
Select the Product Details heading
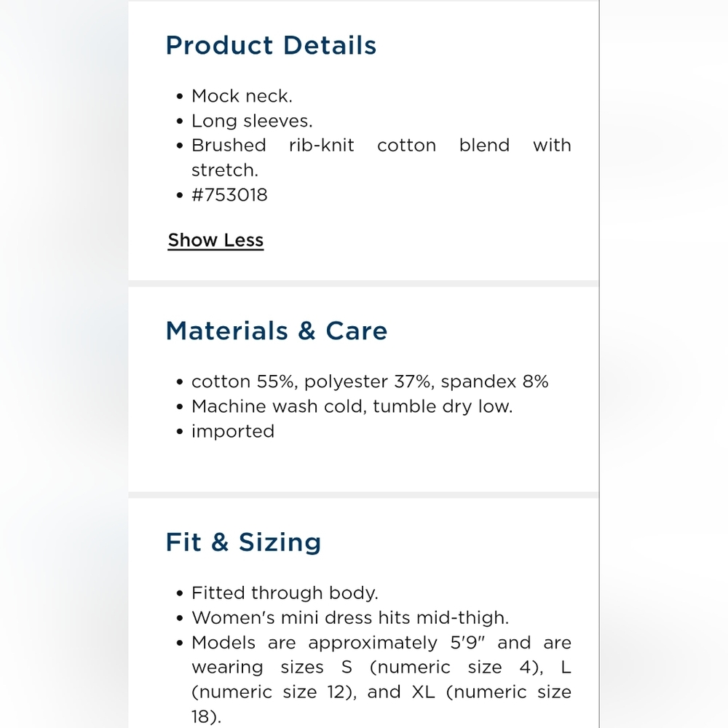(271, 45)
